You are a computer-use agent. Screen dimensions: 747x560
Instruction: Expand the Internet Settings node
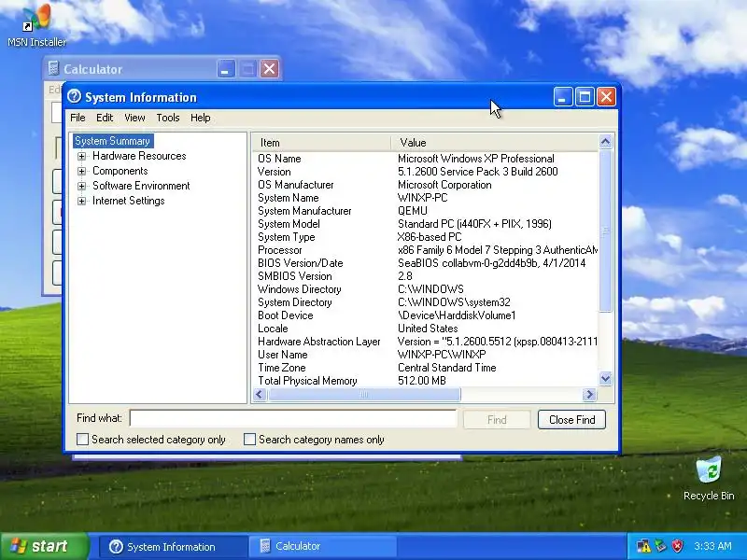(x=81, y=201)
